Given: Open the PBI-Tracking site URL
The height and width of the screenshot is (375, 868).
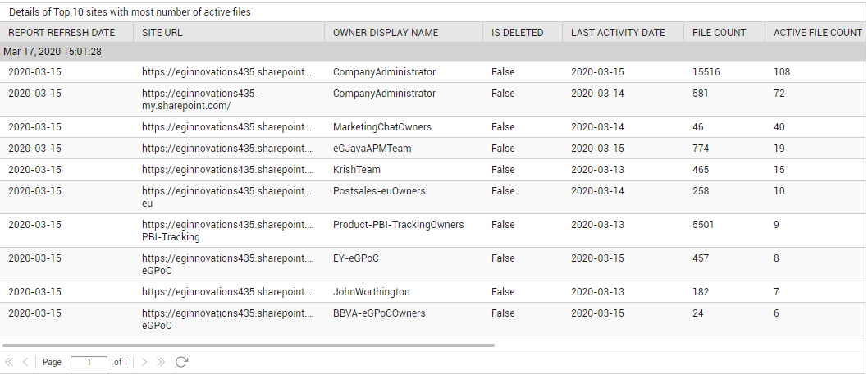Looking at the screenshot, I should pos(228,231).
